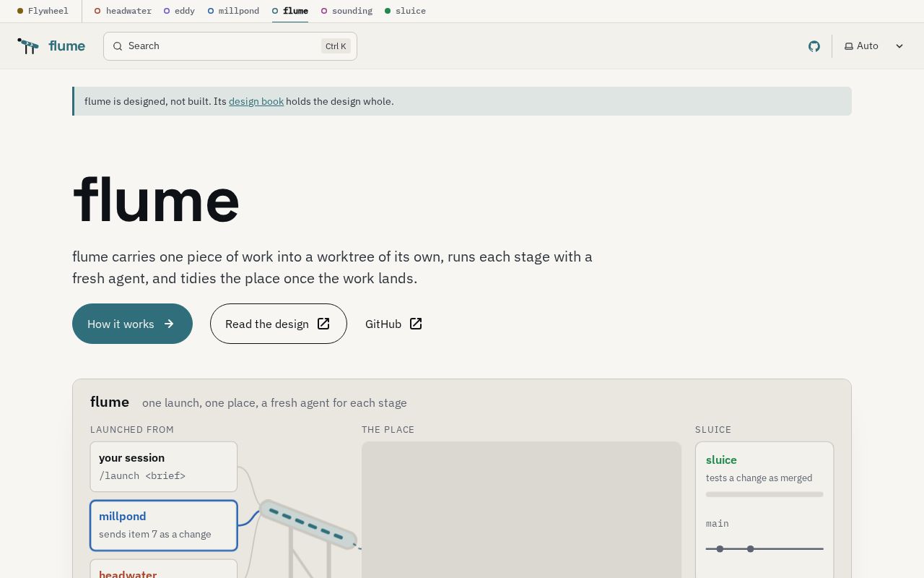Screen dimensions: 924x578
Task: Select the your session card
Action: click(x=164, y=467)
